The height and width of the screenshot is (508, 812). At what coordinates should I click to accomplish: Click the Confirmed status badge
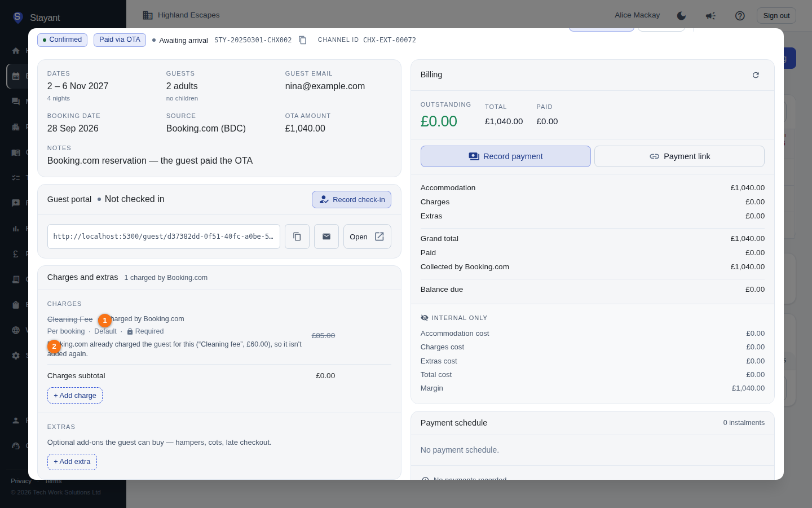62,40
